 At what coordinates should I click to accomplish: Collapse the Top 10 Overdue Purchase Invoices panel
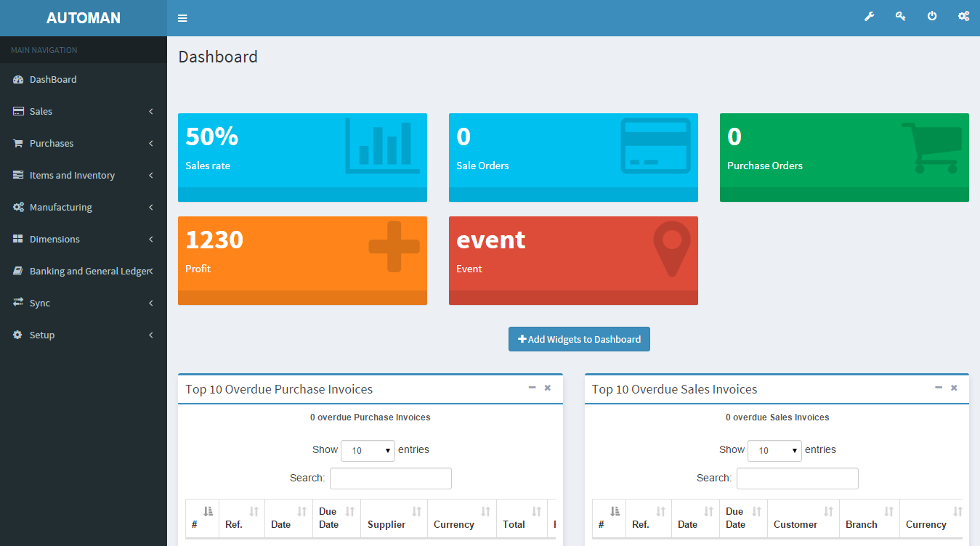point(532,387)
